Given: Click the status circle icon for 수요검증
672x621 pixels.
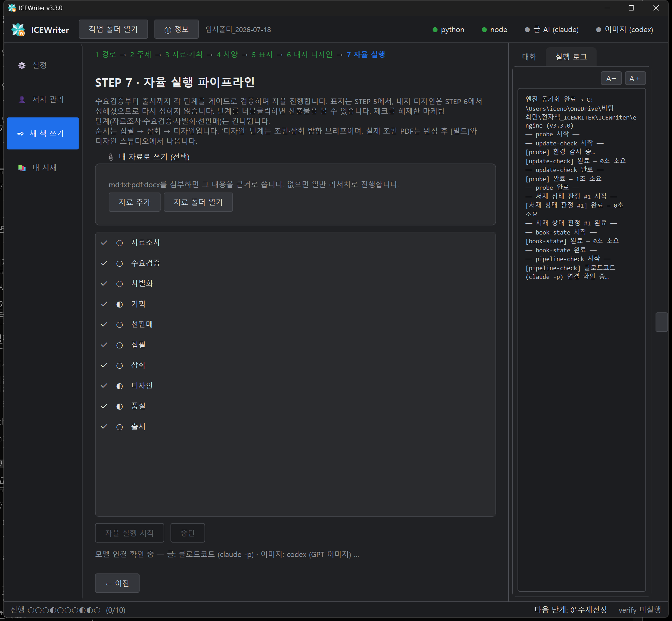Looking at the screenshot, I should pyautogui.click(x=120, y=263).
